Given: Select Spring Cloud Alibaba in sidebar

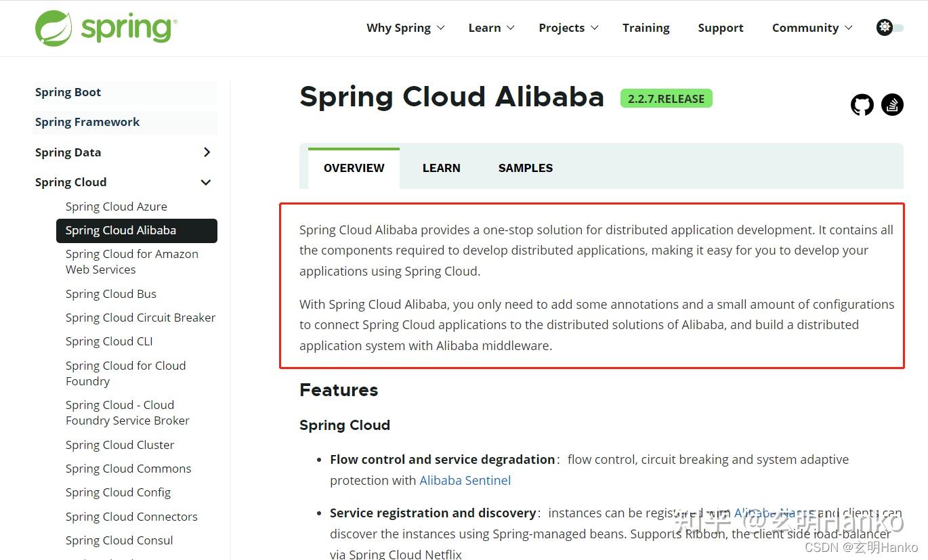Looking at the screenshot, I should tap(137, 230).
